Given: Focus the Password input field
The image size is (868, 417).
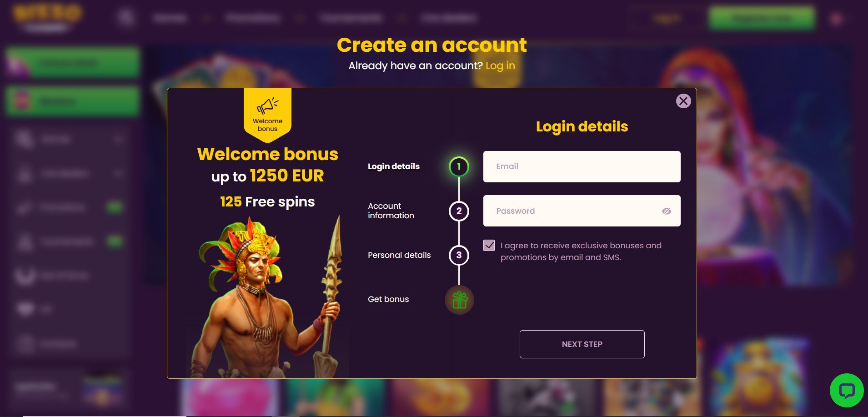Looking at the screenshot, I should 582,211.
